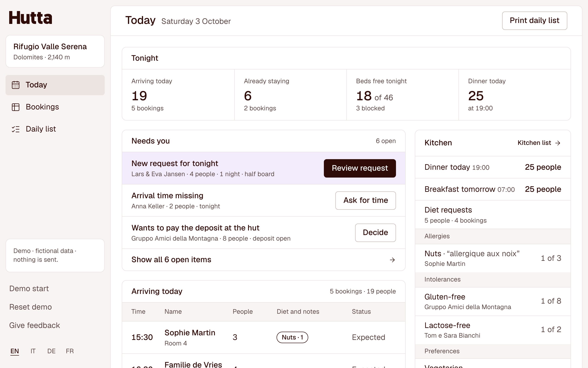The image size is (588, 368).
Task: Click the Dinner today 25 stat card
Action: pyautogui.click(x=514, y=95)
